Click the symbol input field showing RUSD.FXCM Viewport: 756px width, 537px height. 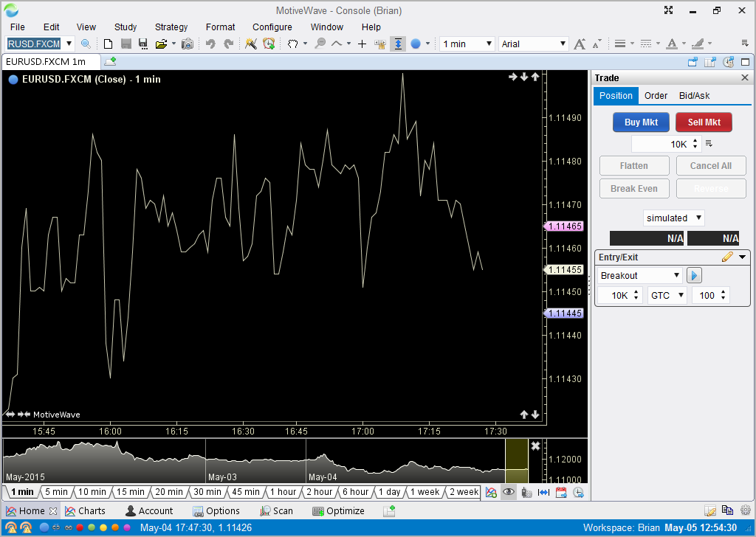coord(34,44)
